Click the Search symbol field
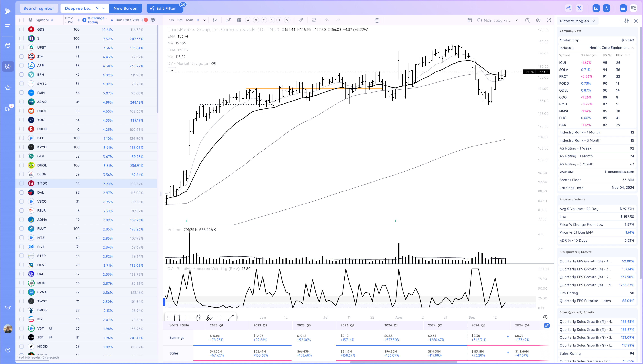 coord(39,8)
